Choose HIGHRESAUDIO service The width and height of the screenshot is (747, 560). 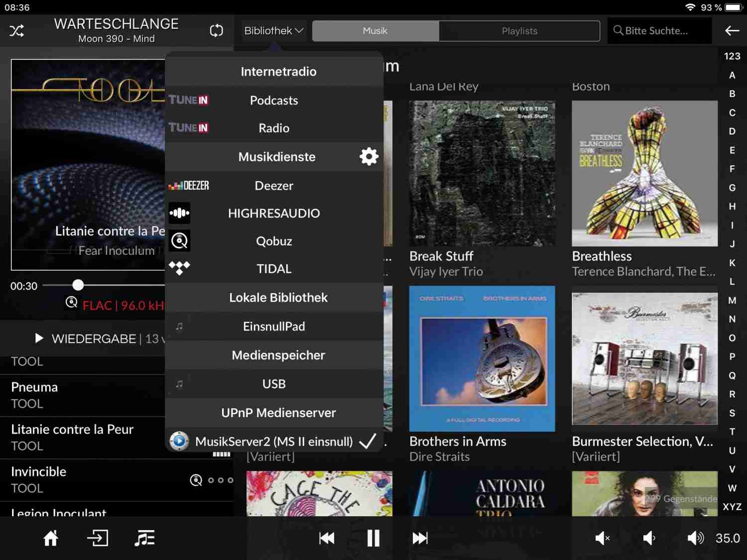click(274, 213)
